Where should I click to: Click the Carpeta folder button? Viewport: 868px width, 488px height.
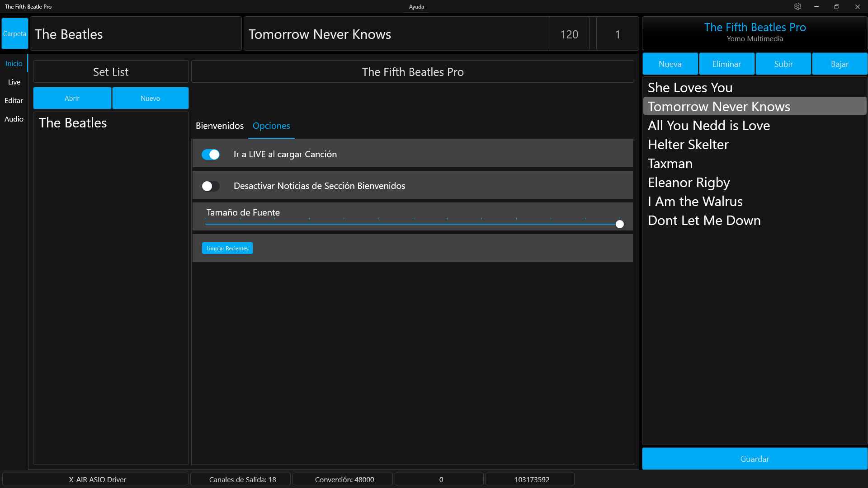14,34
